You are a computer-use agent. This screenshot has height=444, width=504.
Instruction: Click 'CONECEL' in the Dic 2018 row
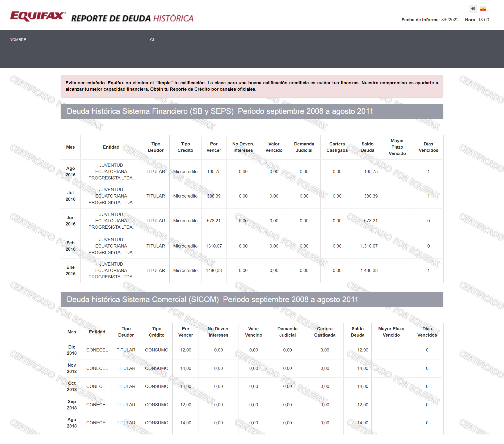[97, 350]
